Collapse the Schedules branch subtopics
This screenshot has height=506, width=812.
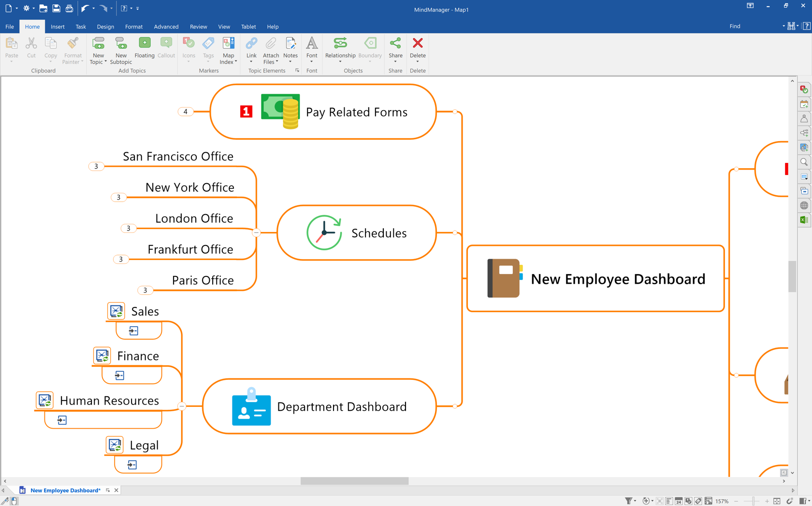[257, 232]
